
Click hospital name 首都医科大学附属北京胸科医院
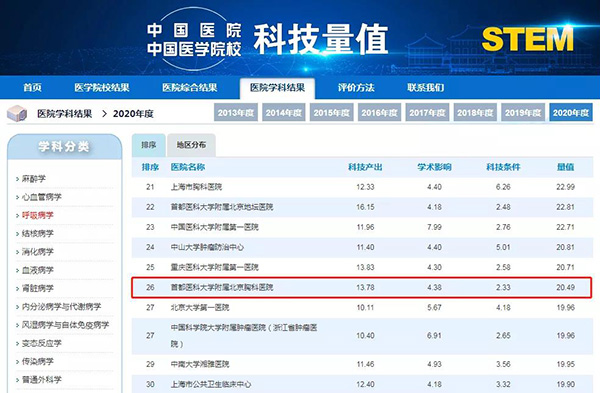(x=222, y=287)
